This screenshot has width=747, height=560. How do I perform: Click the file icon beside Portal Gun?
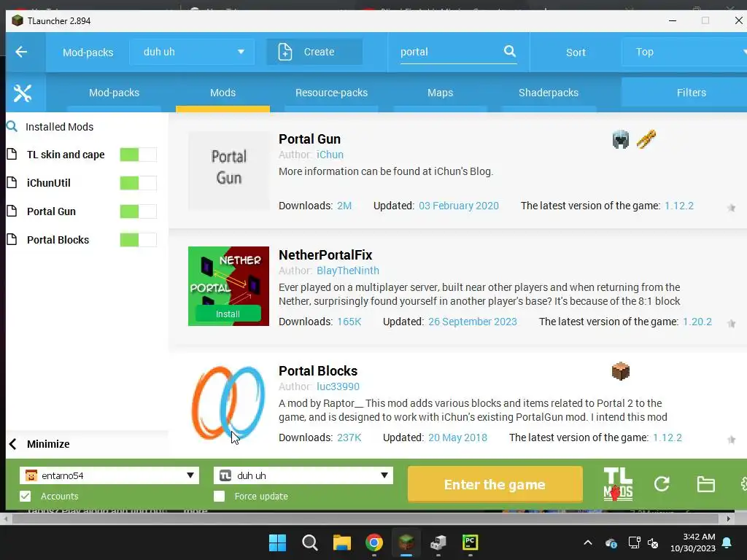12,211
